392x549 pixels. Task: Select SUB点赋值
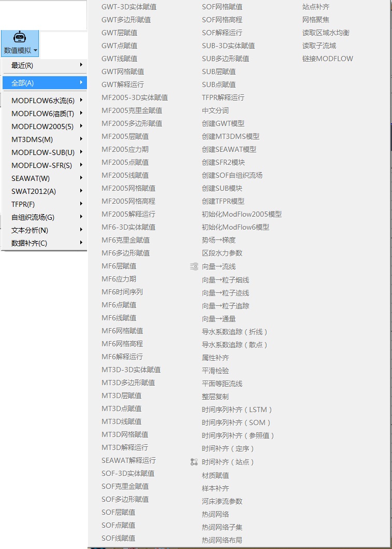pos(219,85)
